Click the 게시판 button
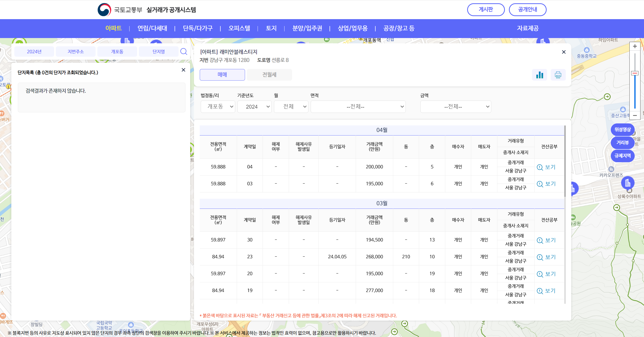This screenshot has height=337, width=644. pyautogui.click(x=486, y=10)
